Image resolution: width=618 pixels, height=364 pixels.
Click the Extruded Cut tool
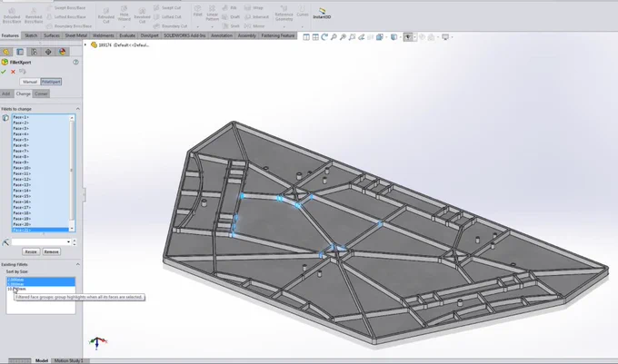click(x=106, y=15)
